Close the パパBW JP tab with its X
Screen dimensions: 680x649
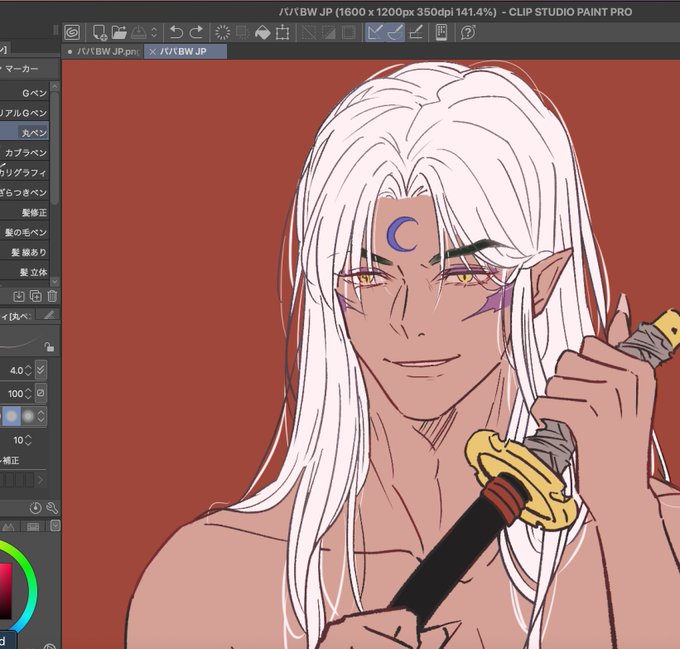point(152,52)
